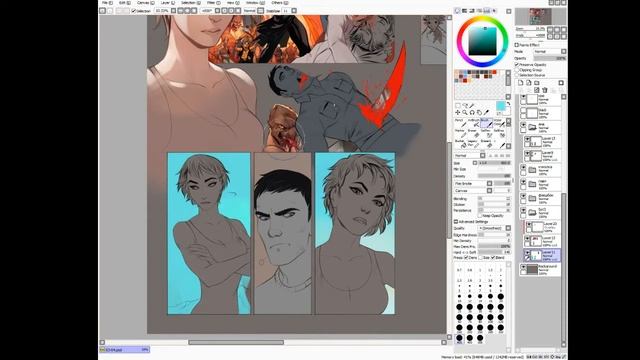Image resolution: width=640 pixels, height=360 pixels.
Task: Toggle the color wheel panel icon
Action: (457, 11)
